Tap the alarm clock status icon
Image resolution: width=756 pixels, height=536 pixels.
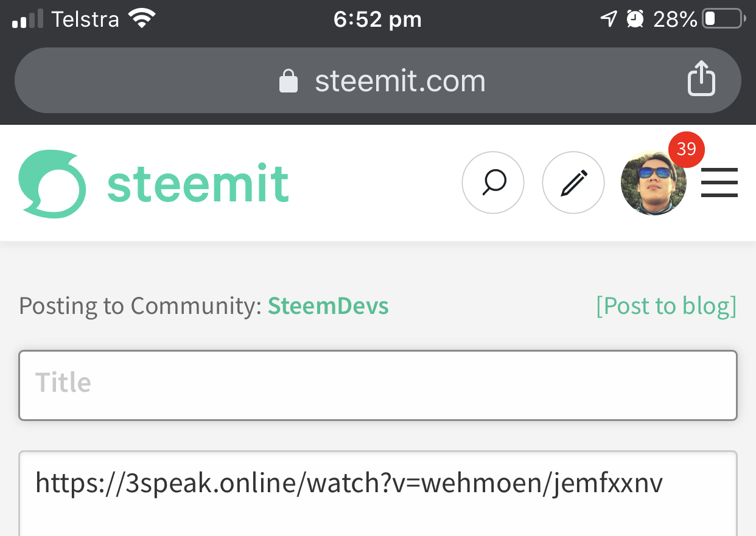coord(635,19)
